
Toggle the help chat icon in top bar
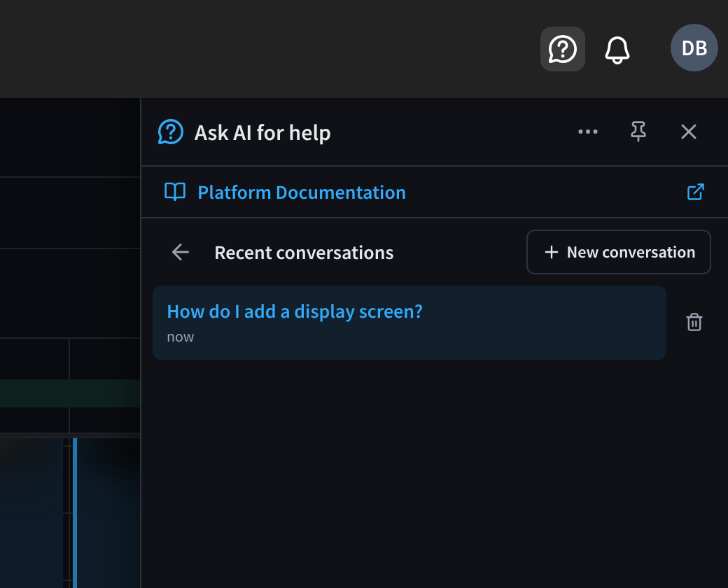562,49
